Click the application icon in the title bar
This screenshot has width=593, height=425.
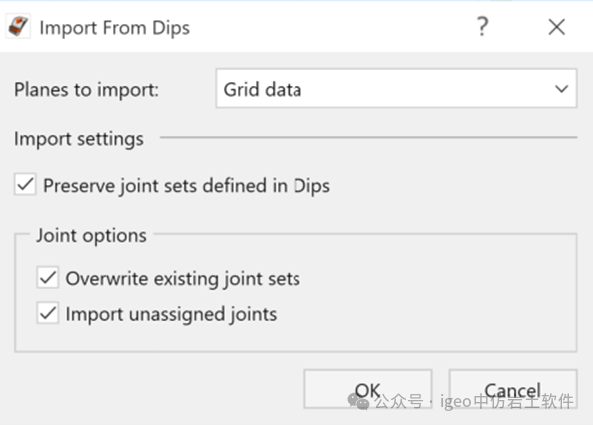coord(18,27)
